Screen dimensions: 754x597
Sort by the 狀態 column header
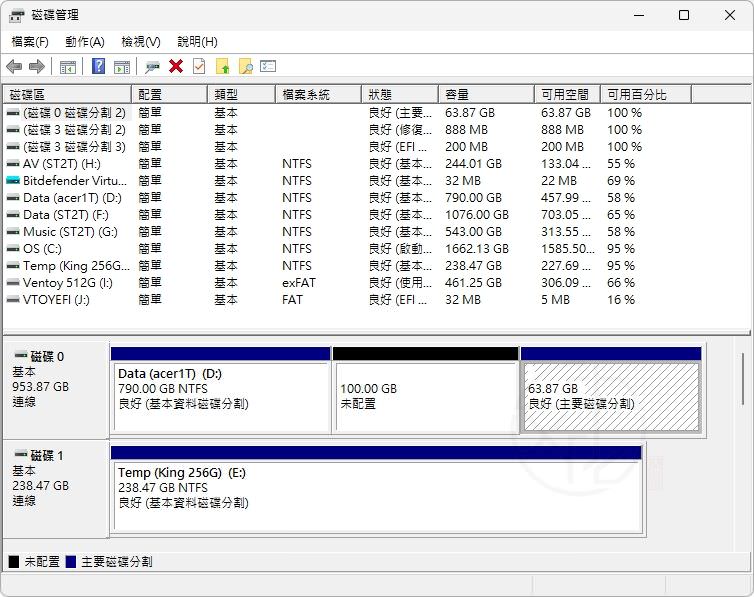point(400,95)
